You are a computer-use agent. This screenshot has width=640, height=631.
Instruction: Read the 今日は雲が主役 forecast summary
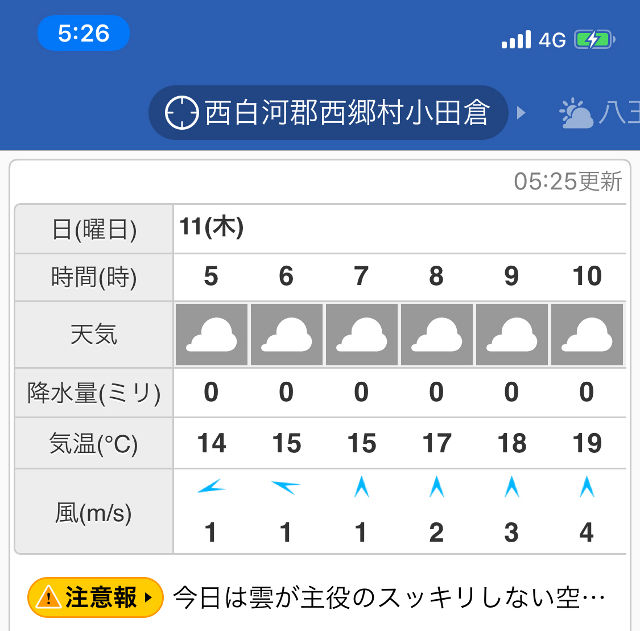[389, 598]
